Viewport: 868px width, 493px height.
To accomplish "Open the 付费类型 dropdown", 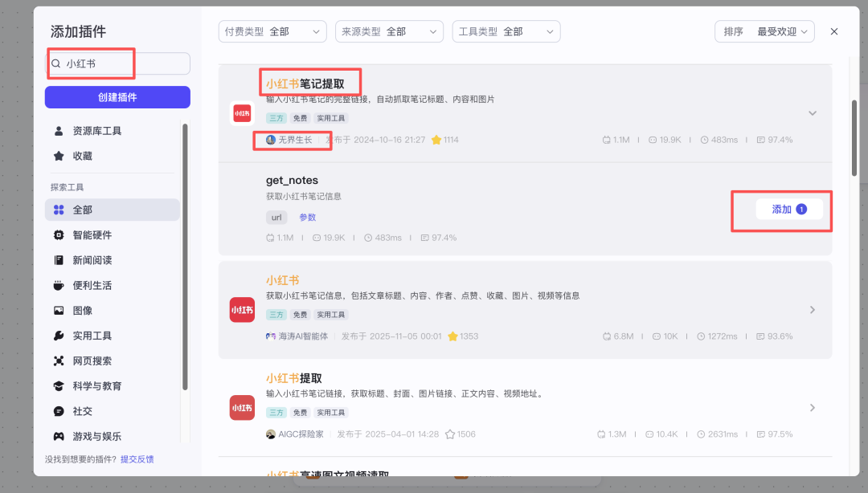I will (x=272, y=31).
